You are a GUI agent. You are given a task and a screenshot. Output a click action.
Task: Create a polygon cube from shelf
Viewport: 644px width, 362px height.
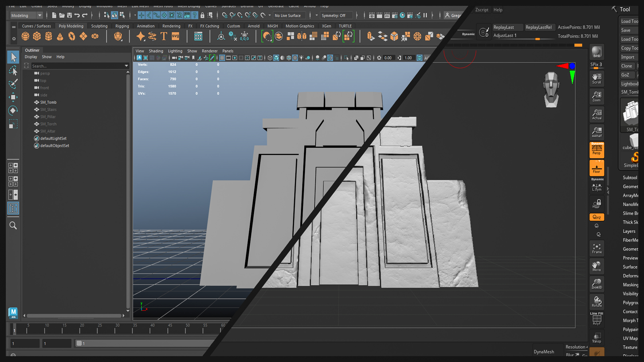tap(37, 37)
